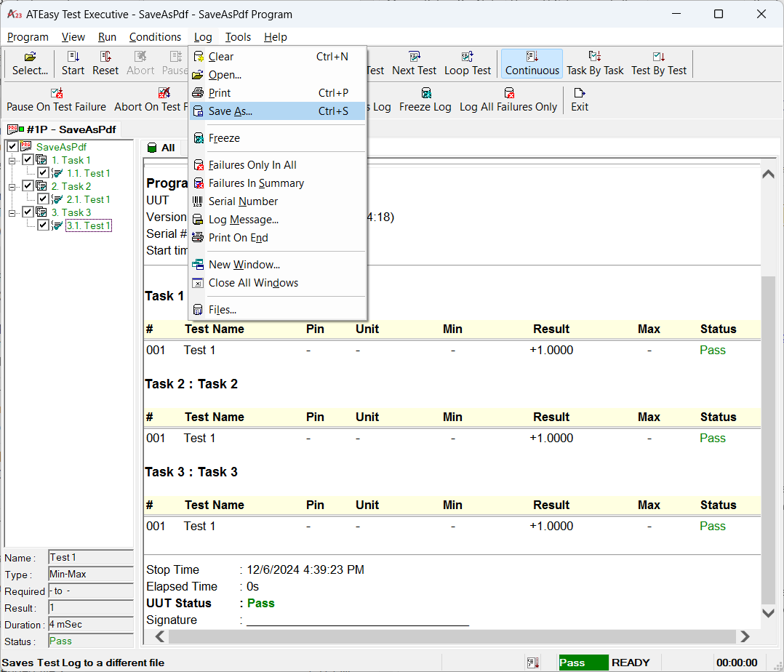Toggle the checkbox for Test 1 under Task 3
This screenshot has height=672, width=784.
tap(42, 225)
